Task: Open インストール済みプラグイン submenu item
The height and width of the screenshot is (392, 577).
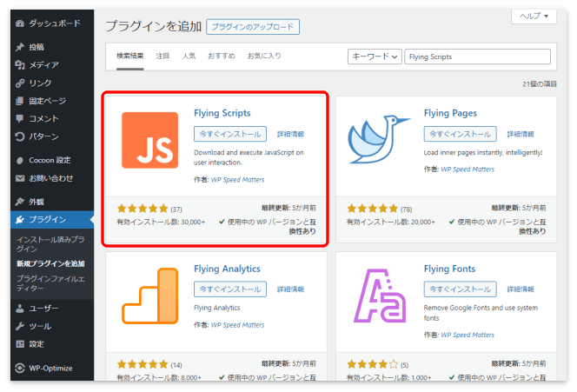Action: point(50,244)
